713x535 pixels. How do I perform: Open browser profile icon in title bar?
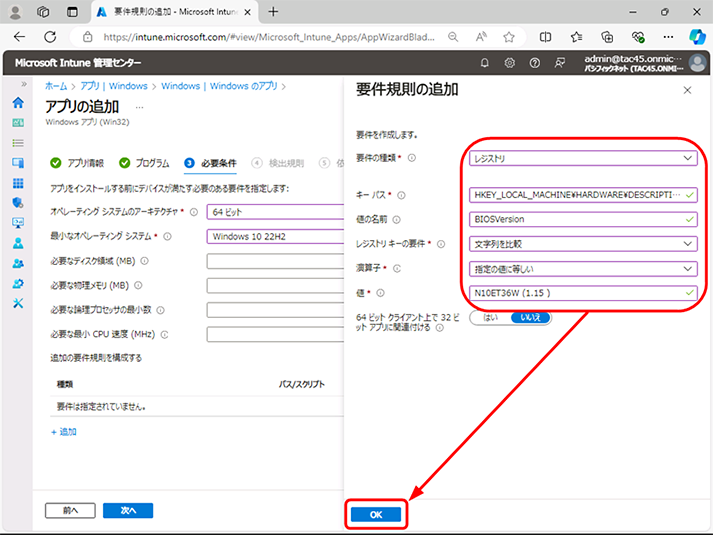coord(15,12)
